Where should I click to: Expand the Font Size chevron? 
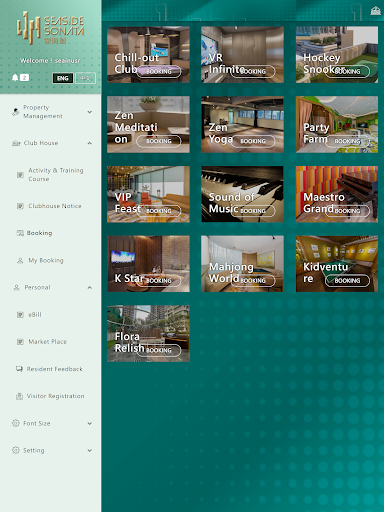click(90, 423)
